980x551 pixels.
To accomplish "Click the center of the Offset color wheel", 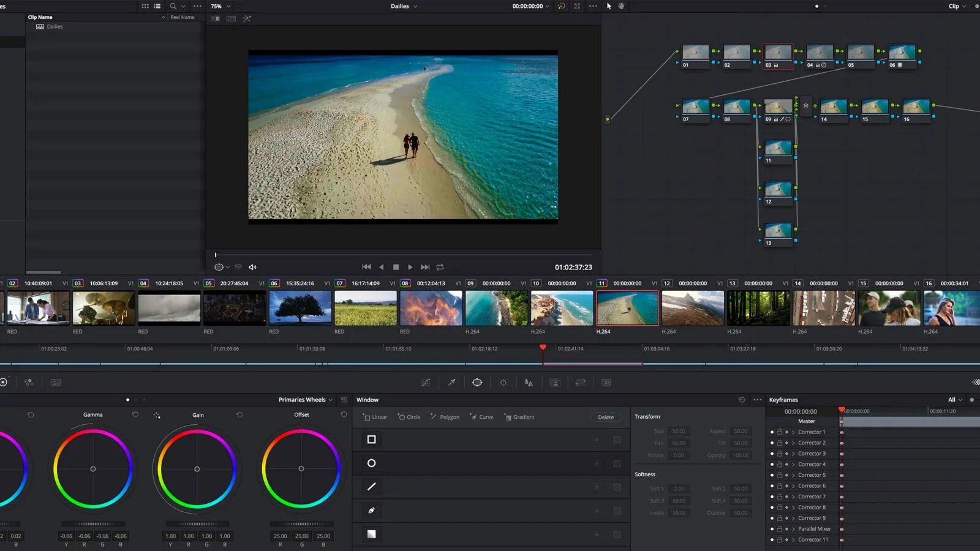I will pyautogui.click(x=301, y=469).
